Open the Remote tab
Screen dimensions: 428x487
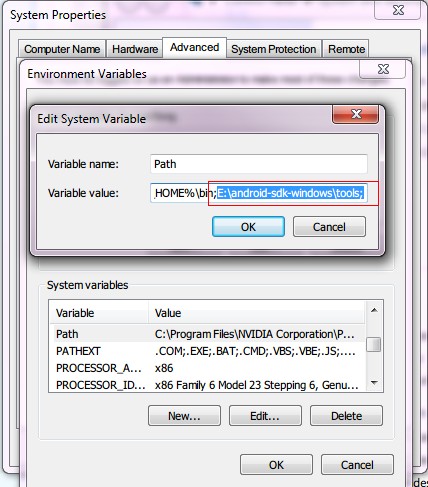tap(346, 49)
